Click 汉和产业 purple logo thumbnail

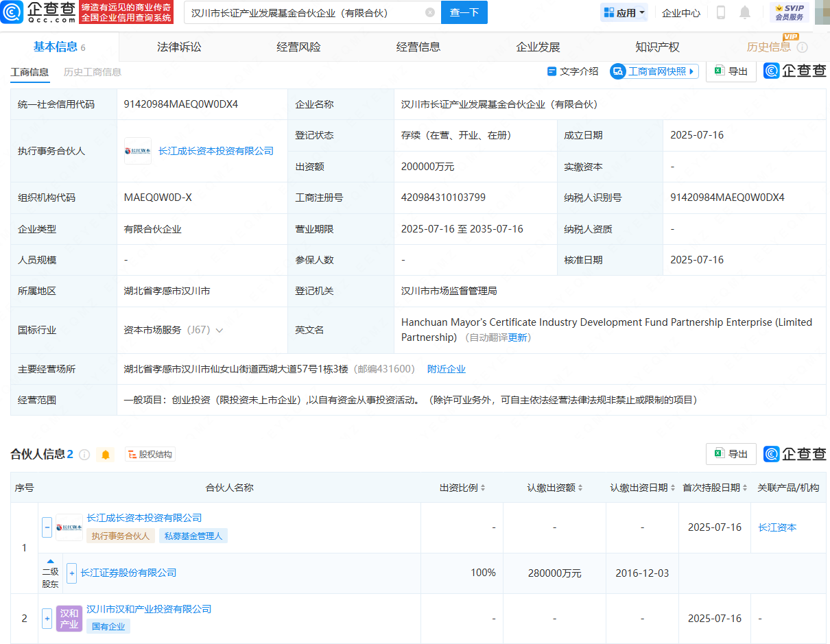[x=69, y=619]
